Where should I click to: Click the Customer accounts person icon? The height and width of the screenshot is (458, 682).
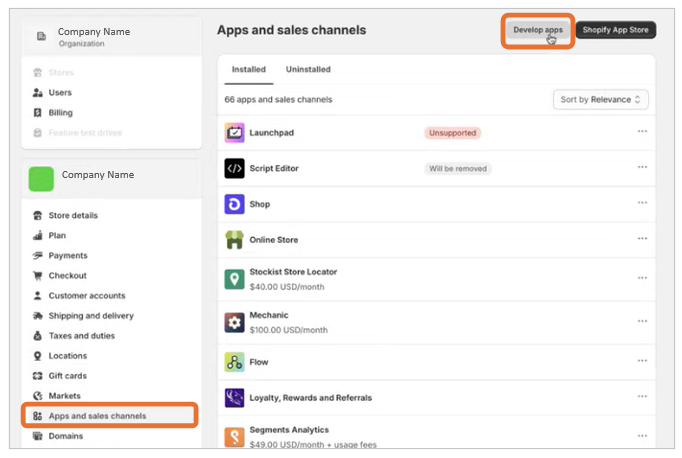coord(38,295)
